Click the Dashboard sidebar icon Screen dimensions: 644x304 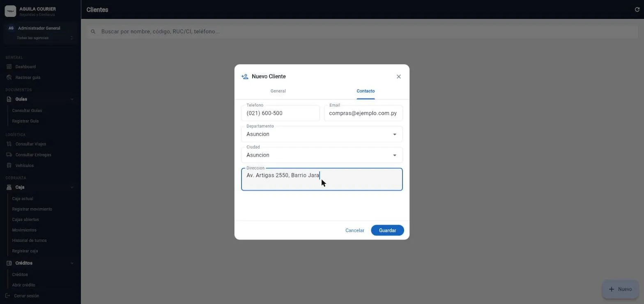[9, 67]
